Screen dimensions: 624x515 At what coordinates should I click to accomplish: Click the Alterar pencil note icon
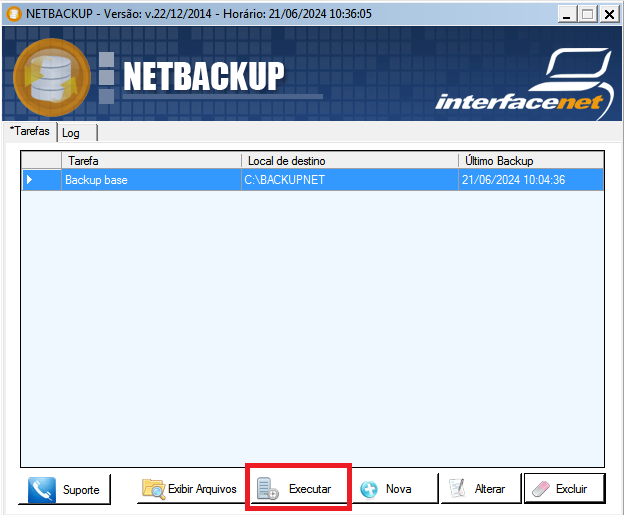tap(457, 488)
